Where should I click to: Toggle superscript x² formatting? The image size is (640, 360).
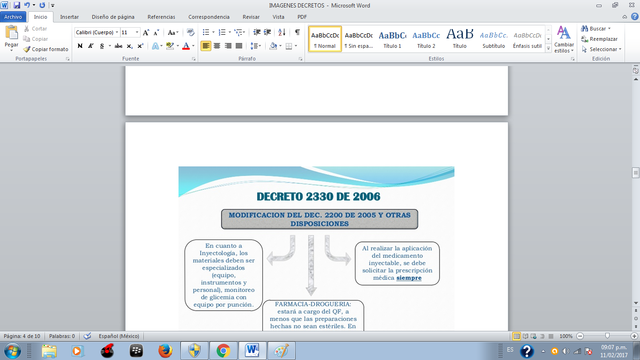point(140,46)
